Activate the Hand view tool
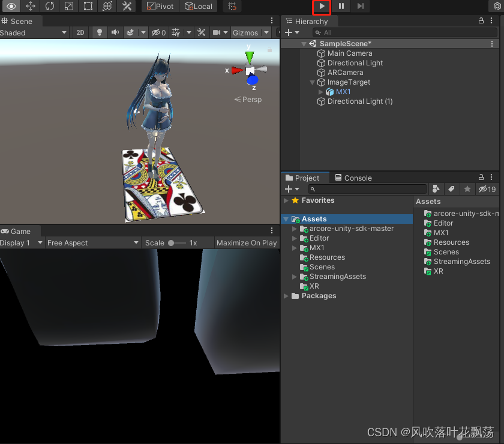This screenshot has width=504, height=444. coord(11,7)
